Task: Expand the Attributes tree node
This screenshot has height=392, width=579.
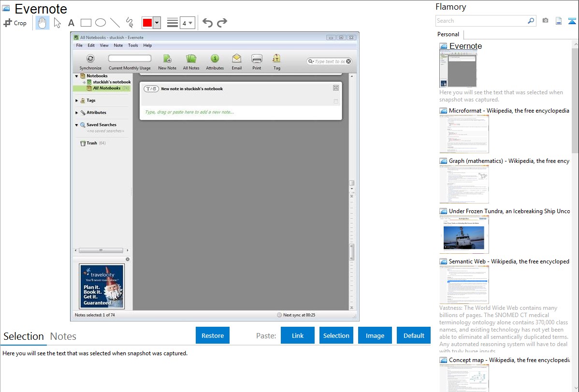Action: [77, 113]
